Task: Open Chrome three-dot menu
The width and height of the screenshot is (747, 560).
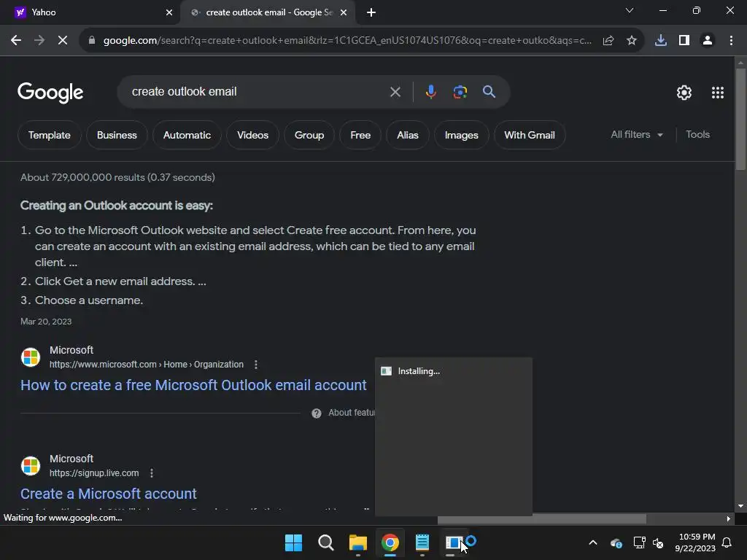Action: point(731,41)
